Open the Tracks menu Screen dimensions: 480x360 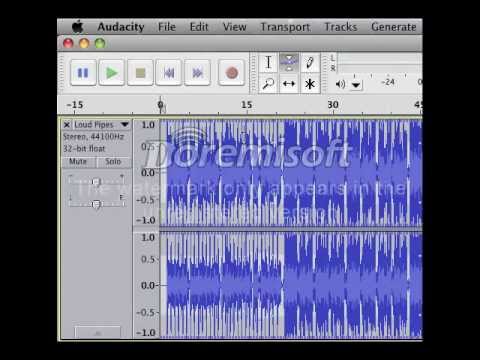point(341,27)
